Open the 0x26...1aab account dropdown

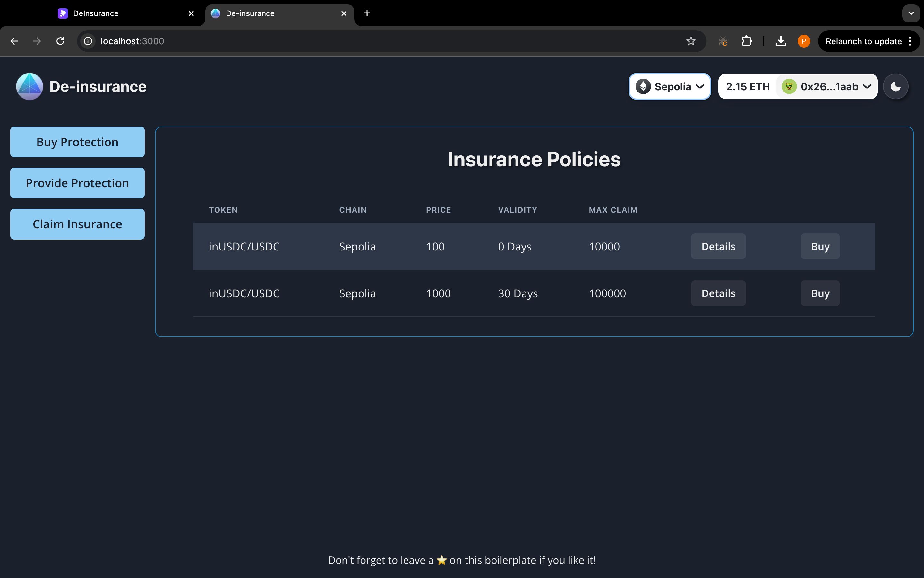[x=827, y=86]
